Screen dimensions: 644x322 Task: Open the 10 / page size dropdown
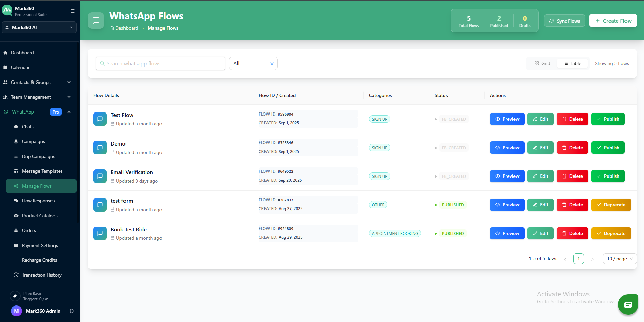point(619,259)
